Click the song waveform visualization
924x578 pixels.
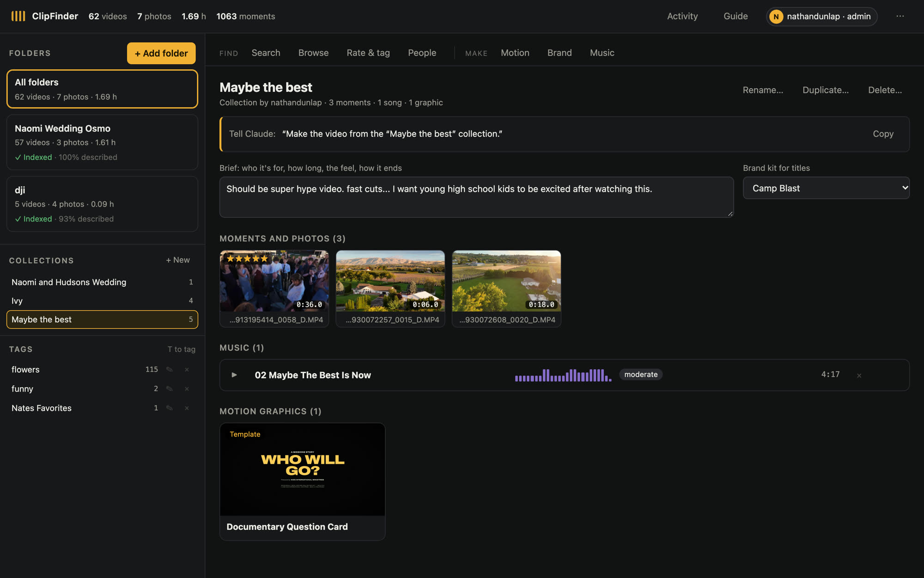(x=563, y=375)
